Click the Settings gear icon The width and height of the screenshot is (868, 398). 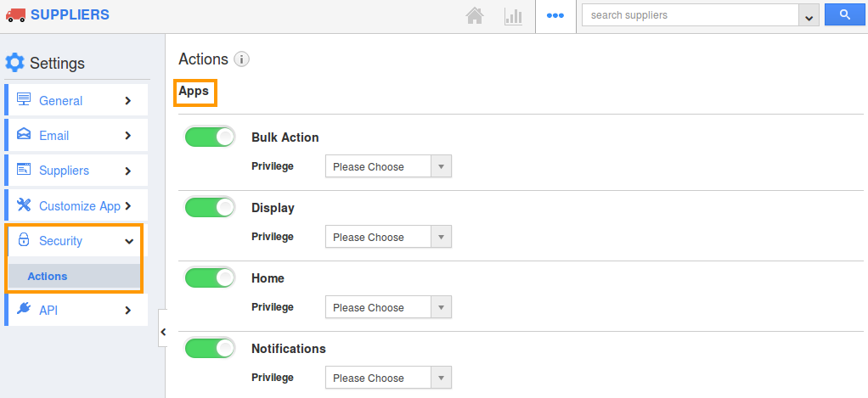point(14,63)
